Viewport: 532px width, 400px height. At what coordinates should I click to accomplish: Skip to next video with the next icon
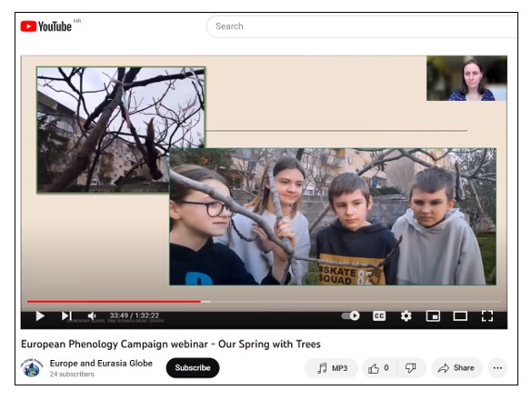point(66,316)
